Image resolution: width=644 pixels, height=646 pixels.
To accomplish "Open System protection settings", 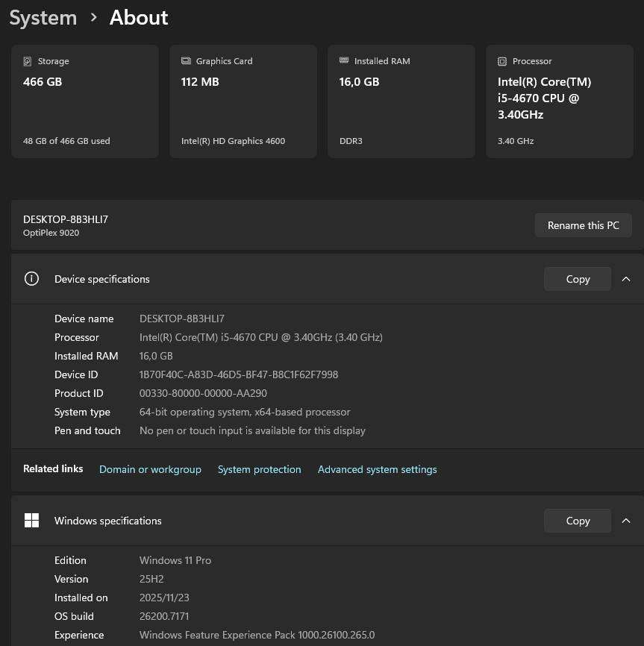I will coord(259,469).
